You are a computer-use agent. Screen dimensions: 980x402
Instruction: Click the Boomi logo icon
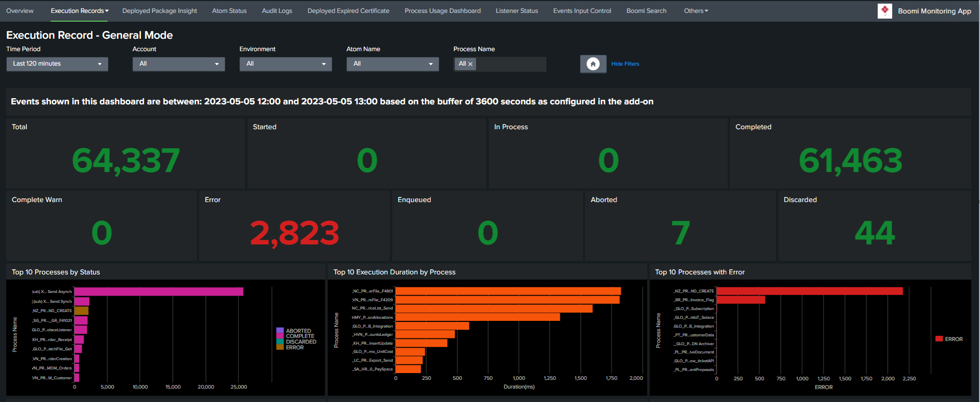tap(884, 11)
